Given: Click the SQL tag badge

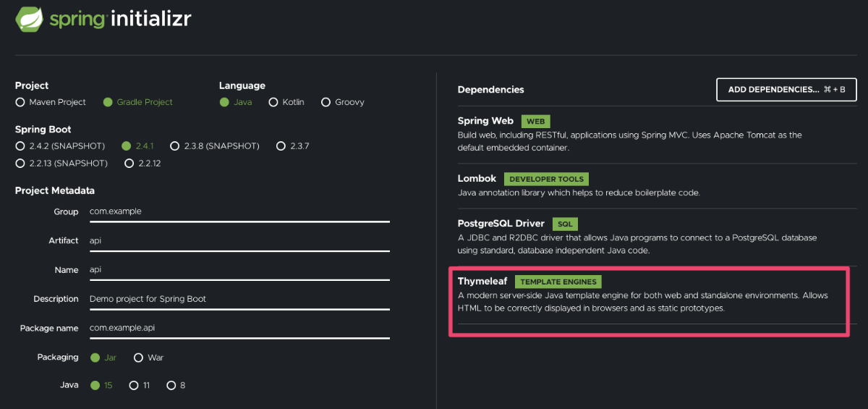Looking at the screenshot, I should coord(565,224).
